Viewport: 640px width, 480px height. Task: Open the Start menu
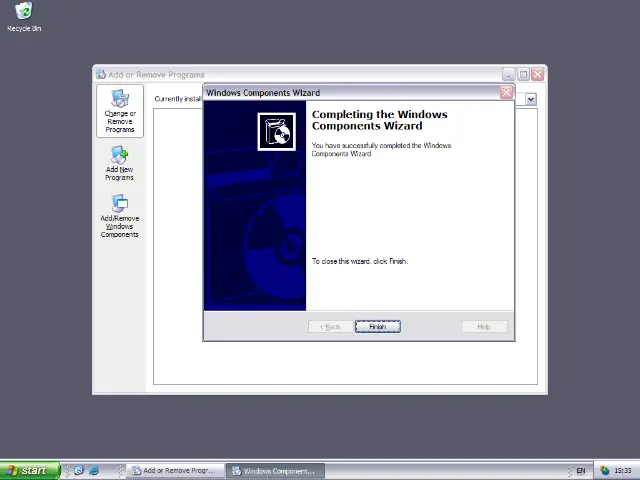click(30, 471)
